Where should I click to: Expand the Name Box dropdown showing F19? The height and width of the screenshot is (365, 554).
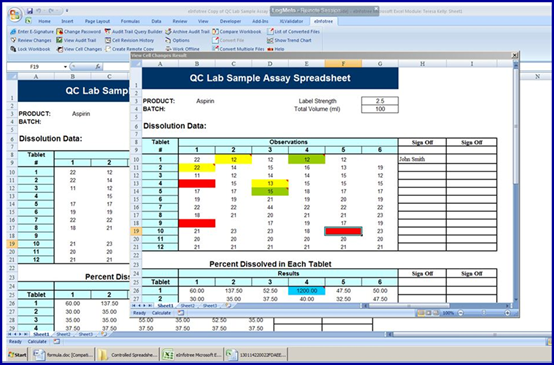tap(65, 66)
